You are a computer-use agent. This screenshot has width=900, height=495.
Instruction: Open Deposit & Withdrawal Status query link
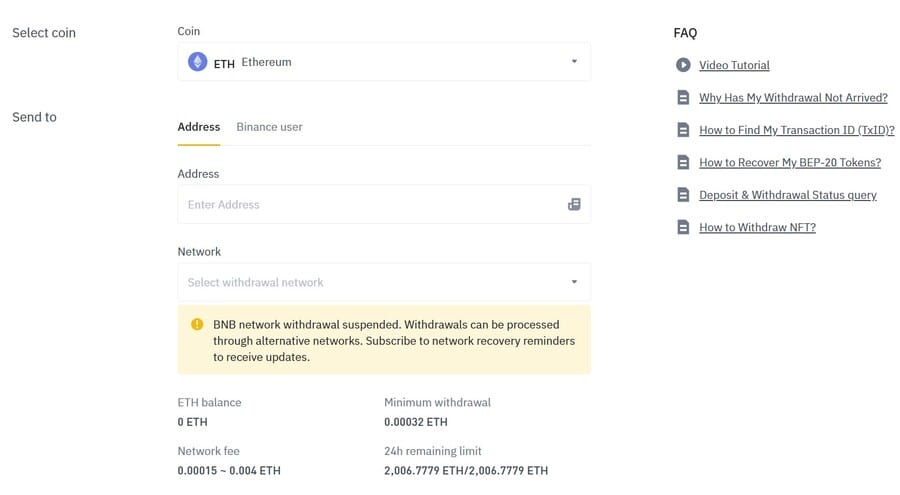pyautogui.click(x=788, y=195)
